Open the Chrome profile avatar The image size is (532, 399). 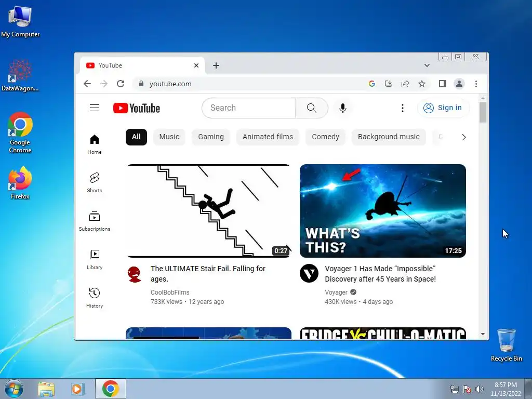459,84
